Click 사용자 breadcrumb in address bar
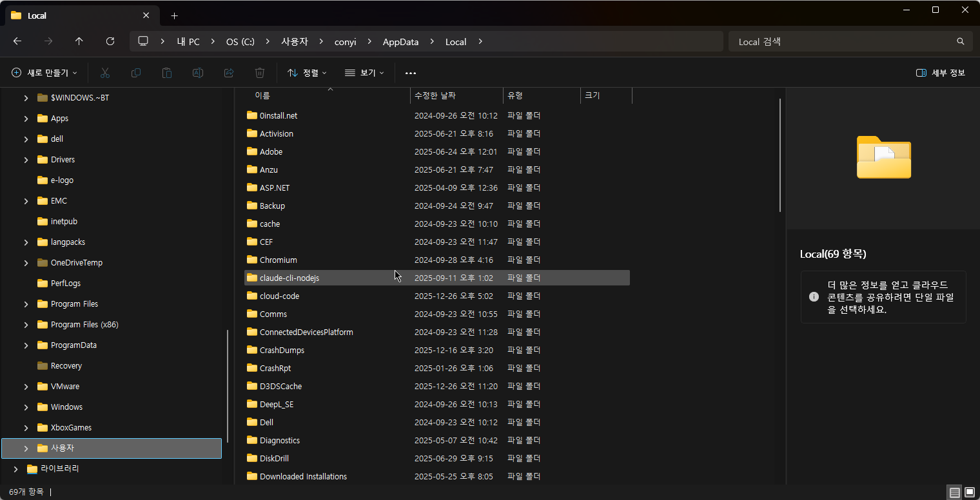980x500 pixels. pos(295,41)
